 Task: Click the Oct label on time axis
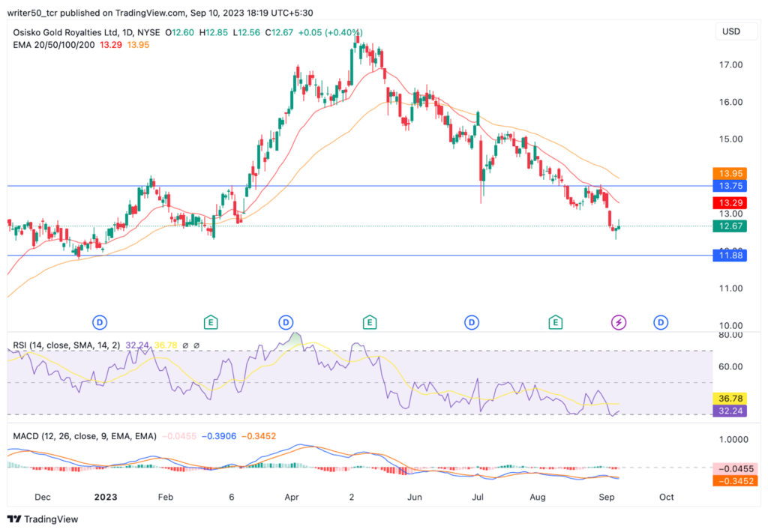coord(666,498)
